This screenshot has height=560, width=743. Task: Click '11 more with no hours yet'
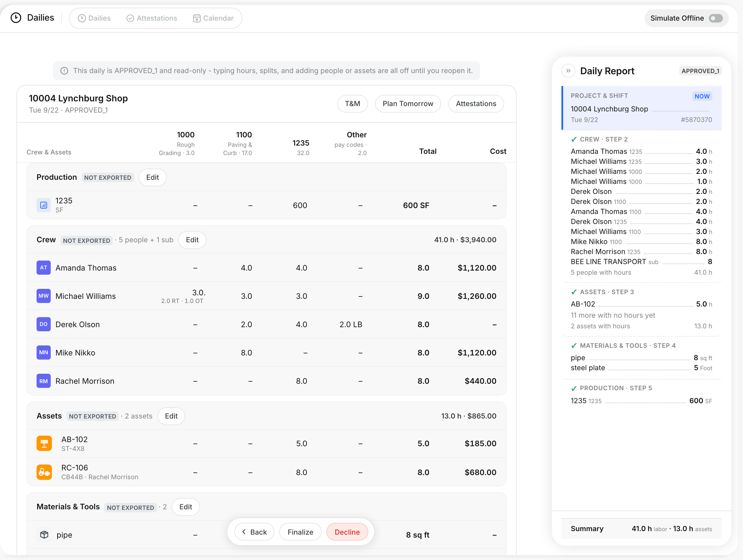tap(613, 315)
